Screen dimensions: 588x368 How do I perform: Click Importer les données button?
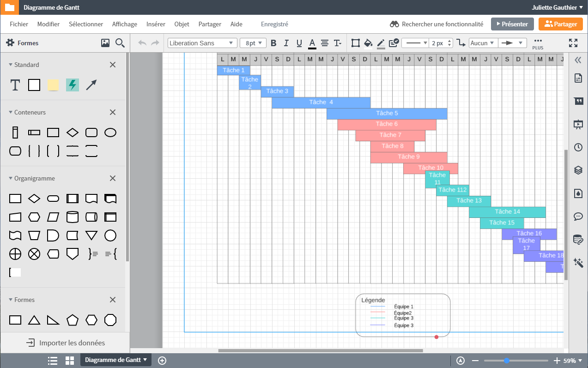click(65, 343)
